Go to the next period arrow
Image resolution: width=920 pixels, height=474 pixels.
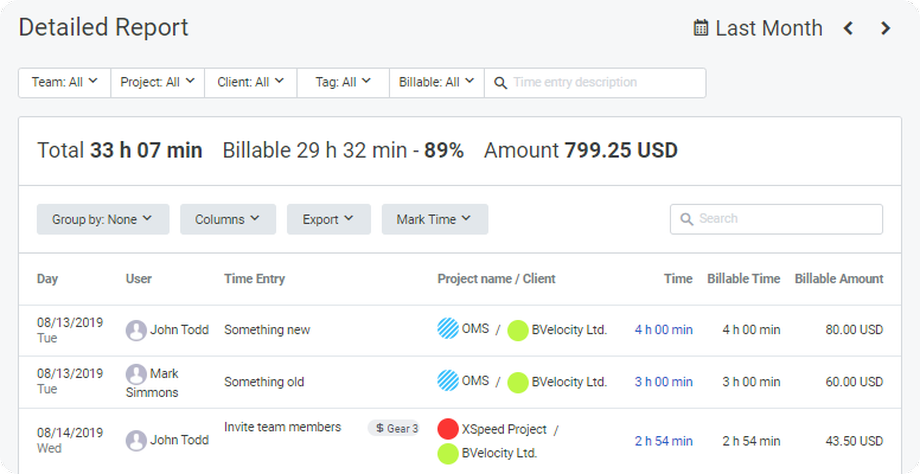tap(886, 28)
